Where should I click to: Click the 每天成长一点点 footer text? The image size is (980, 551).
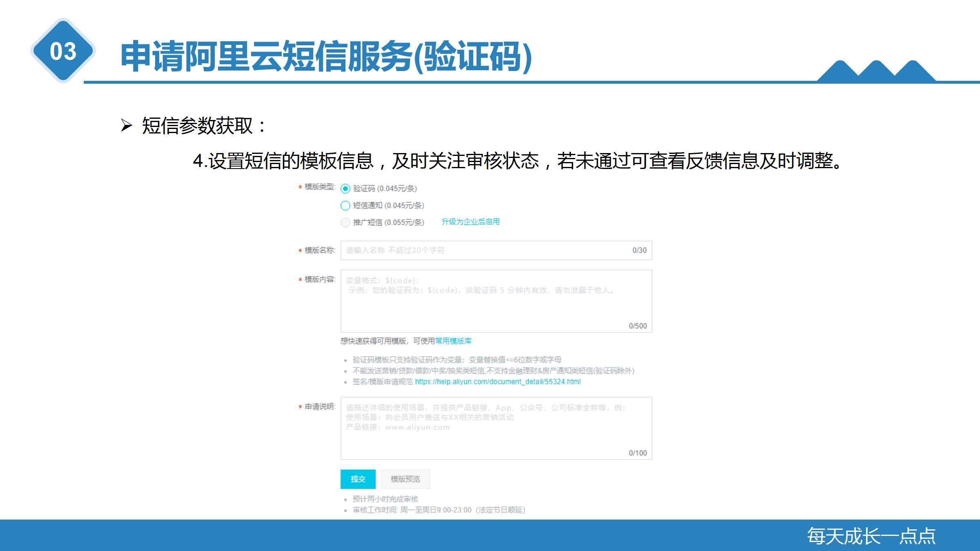pos(871,536)
